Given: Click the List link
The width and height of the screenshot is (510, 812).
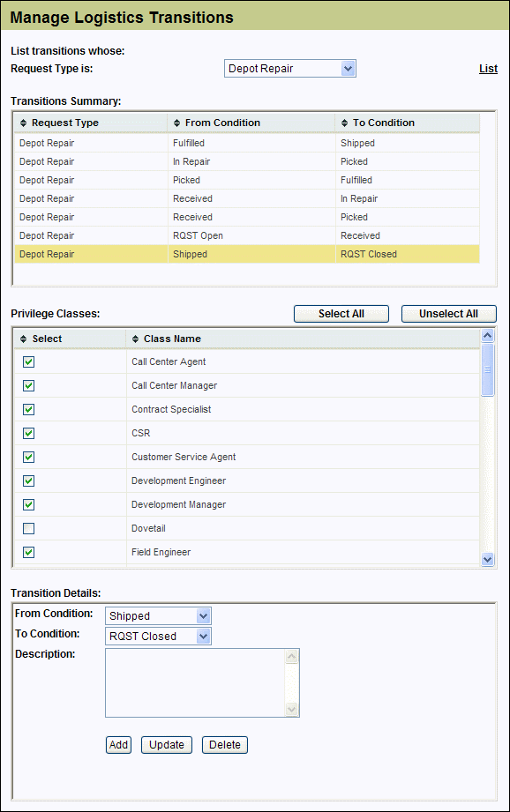Looking at the screenshot, I should 488,69.
